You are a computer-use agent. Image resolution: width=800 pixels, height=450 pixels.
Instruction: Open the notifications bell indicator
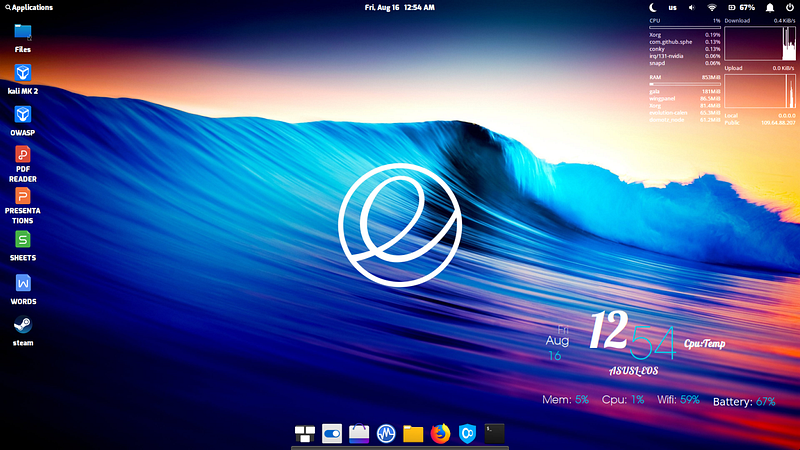coord(770,8)
